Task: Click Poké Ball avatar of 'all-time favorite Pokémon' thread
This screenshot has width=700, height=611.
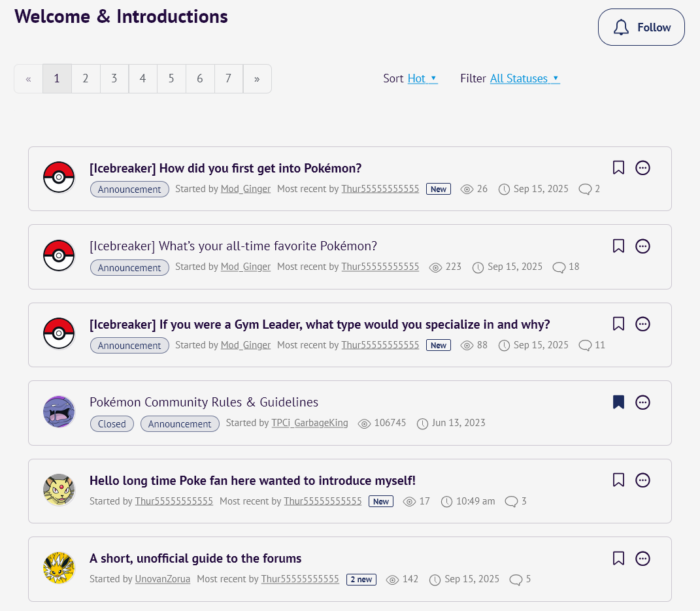Action: 59,256
